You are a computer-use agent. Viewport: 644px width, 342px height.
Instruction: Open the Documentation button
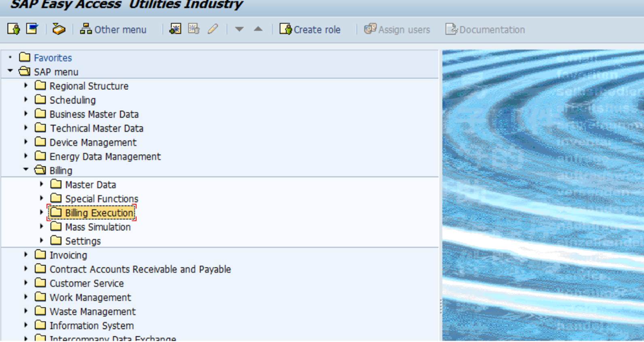[x=485, y=30]
